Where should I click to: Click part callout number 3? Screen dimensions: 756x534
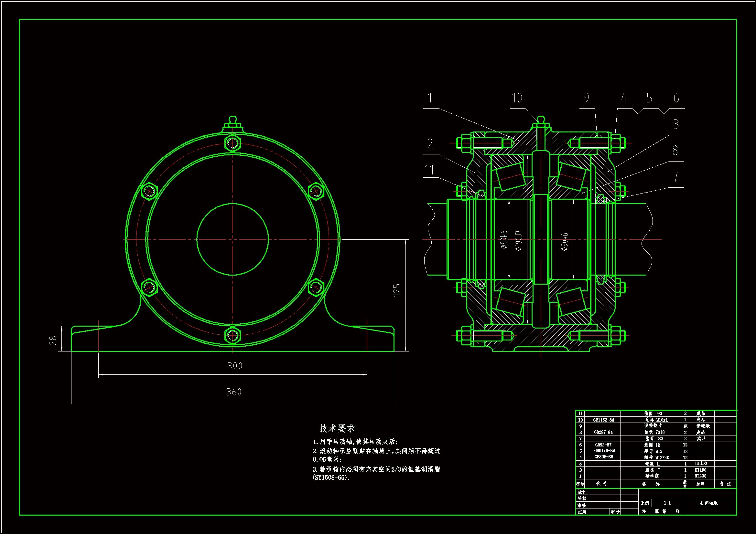676,124
